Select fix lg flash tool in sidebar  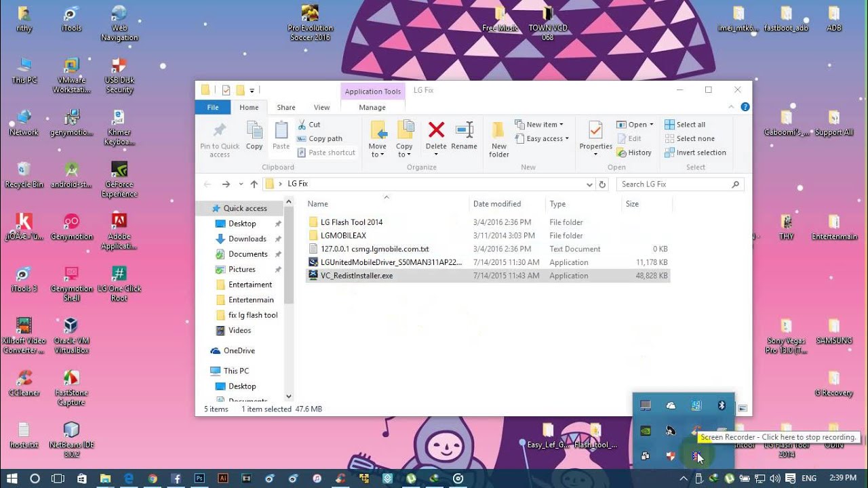point(253,315)
